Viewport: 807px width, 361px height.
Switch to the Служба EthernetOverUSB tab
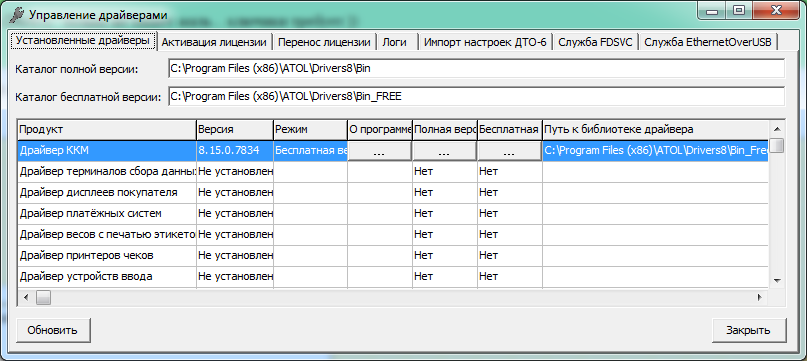[x=708, y=42]
